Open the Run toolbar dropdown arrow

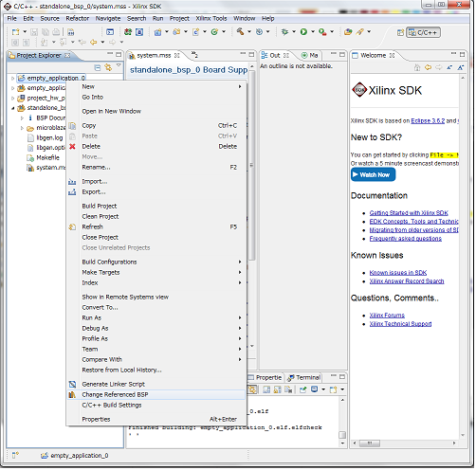tap(313, 31)
